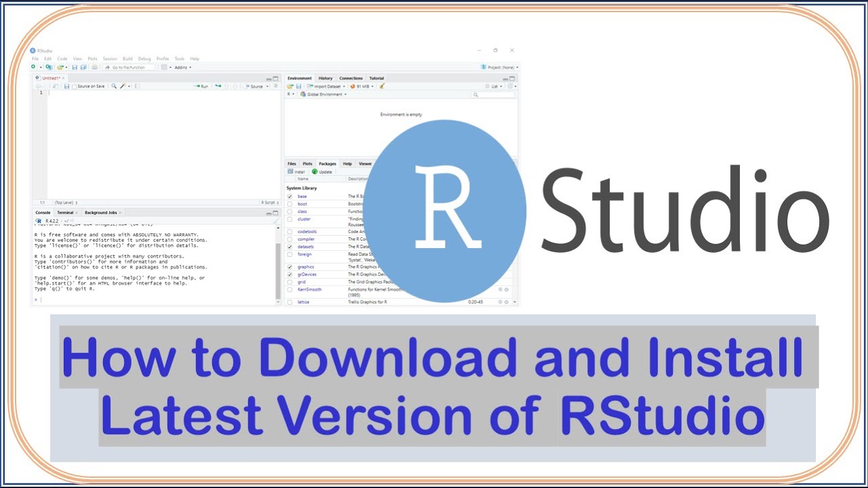Click the Environment pane refresh icon
The height and width of the screenshot is (488, 868).
[510, 86]
